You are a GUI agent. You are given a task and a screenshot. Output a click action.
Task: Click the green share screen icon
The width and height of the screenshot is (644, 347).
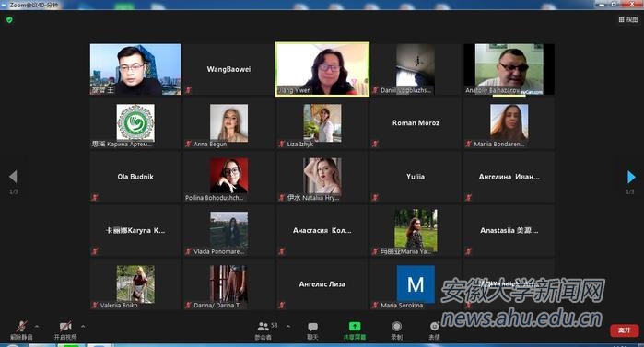coord(355,327)
